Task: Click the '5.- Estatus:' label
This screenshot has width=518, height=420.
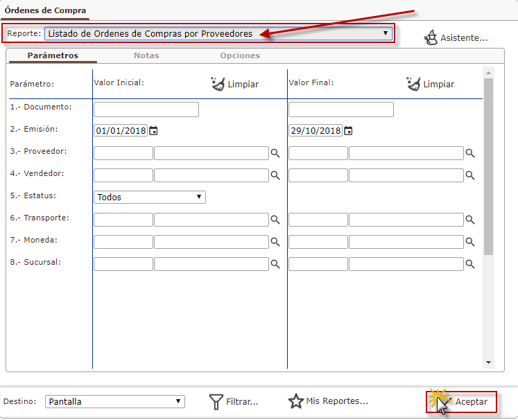Action: click(33, 195)
